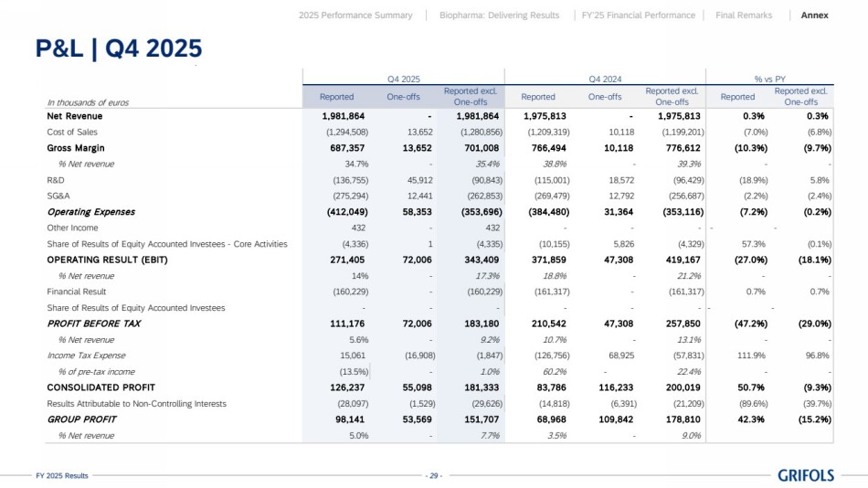The height and width of the screenshot is (488, 868).
Task: Open the 2025 Performance Summary section tab
Action: click(x=355, y=16)
